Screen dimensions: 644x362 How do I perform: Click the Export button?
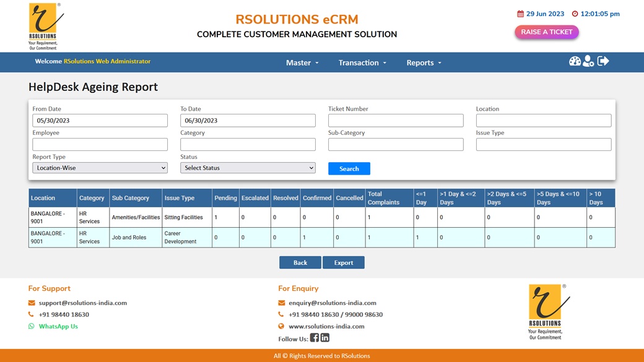click(x=343, y=262)
